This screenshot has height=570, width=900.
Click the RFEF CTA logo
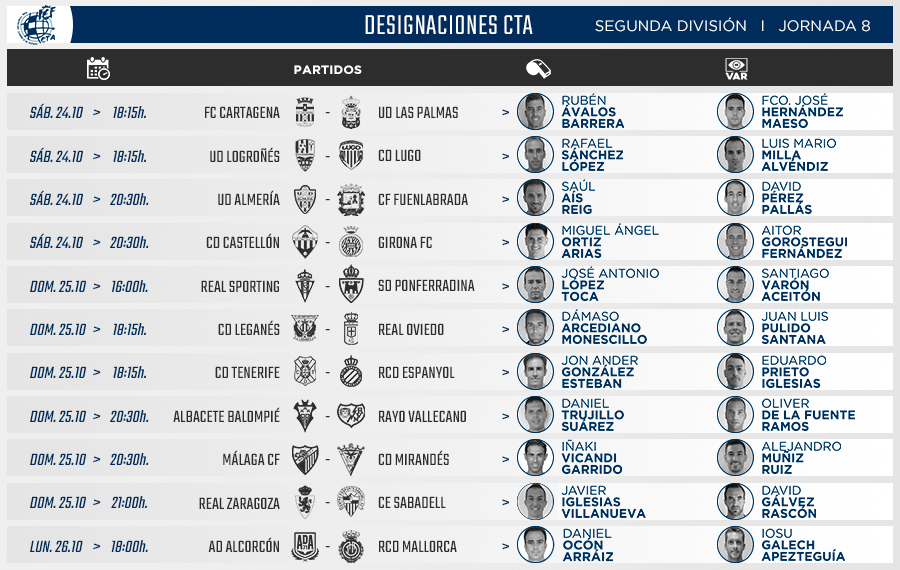(x=37, y=25)
